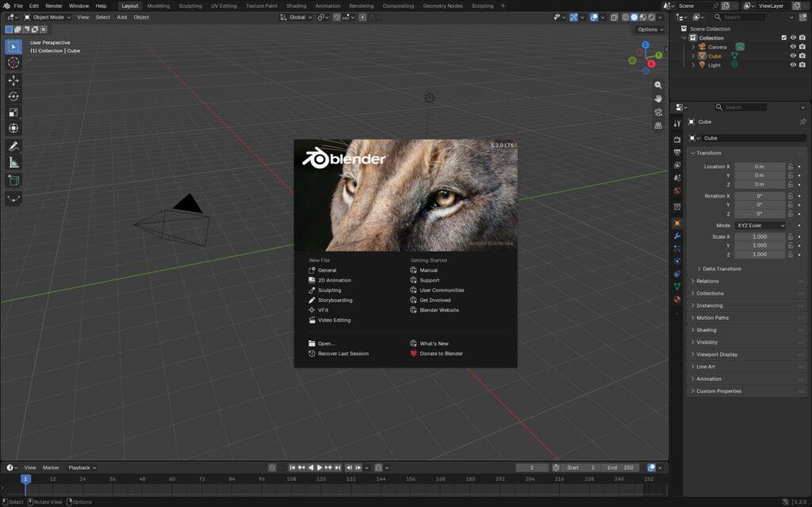Switch orthographic/perspective grid icon

[658, 125]
